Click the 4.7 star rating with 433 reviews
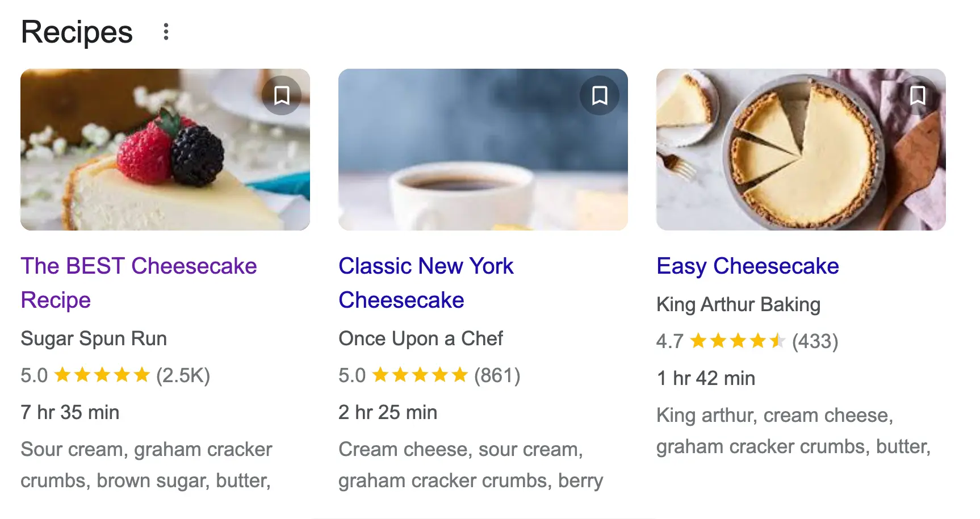The image size is (980, 519). 747,341
